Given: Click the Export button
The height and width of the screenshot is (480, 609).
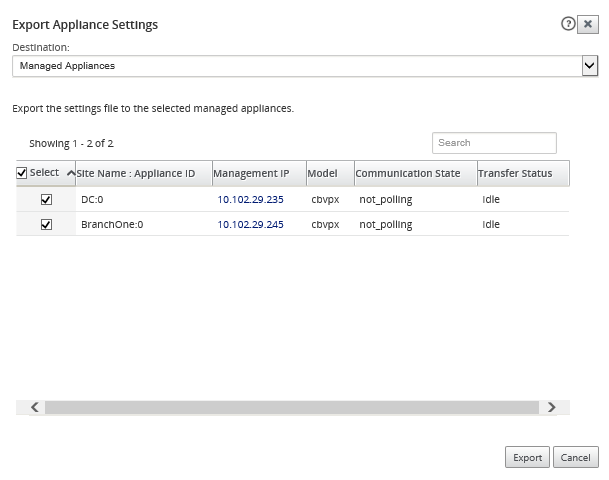Looking at the screenshot, I should point(527,457).
